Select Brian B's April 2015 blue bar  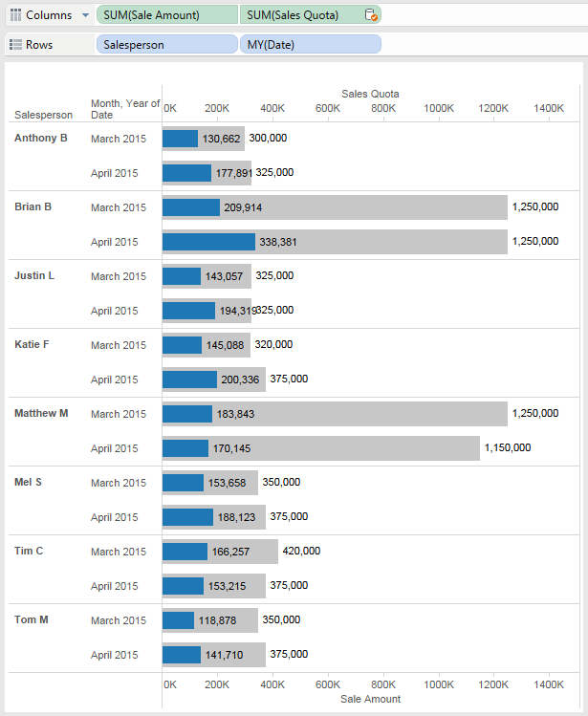(208, 242)
